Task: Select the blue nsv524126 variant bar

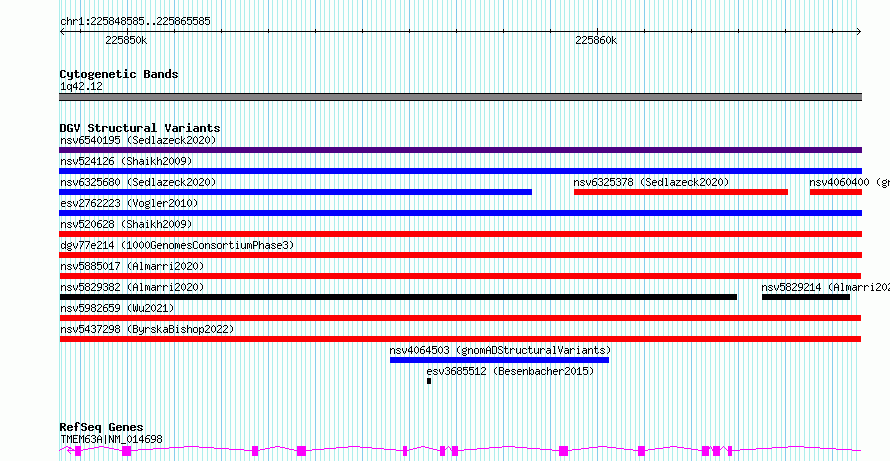Action: pyautogui.click(x=460, y=171)
